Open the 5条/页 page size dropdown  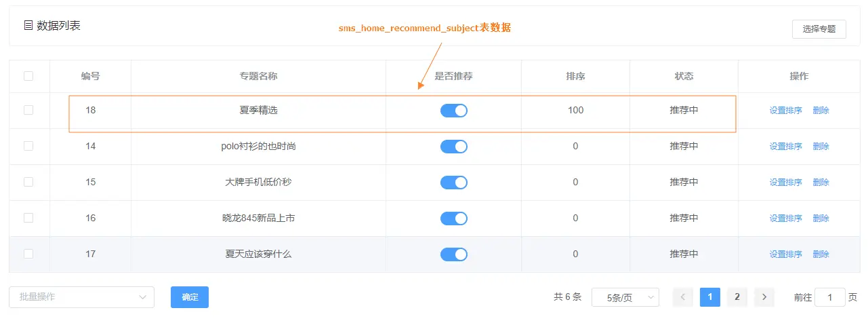[x=625, y=297]
